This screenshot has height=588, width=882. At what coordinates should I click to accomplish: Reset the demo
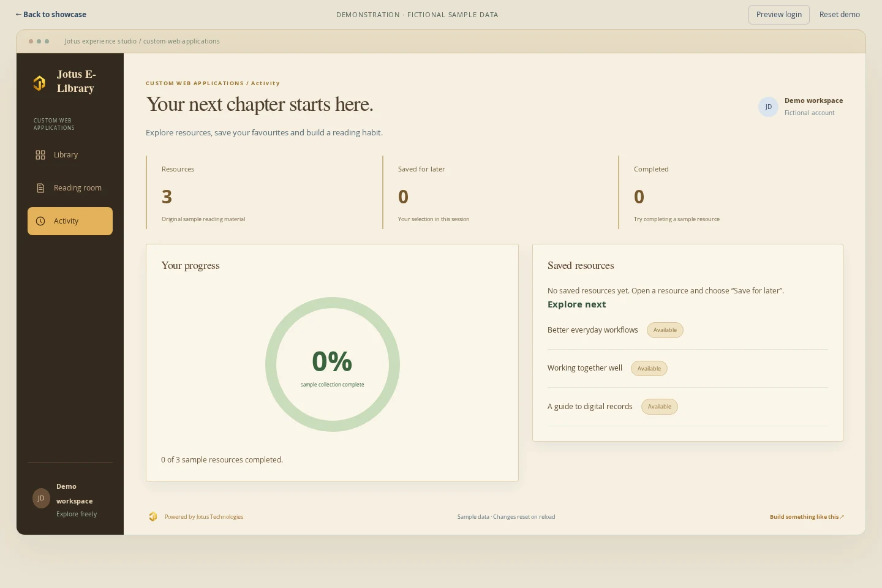(x=840, y=15)
